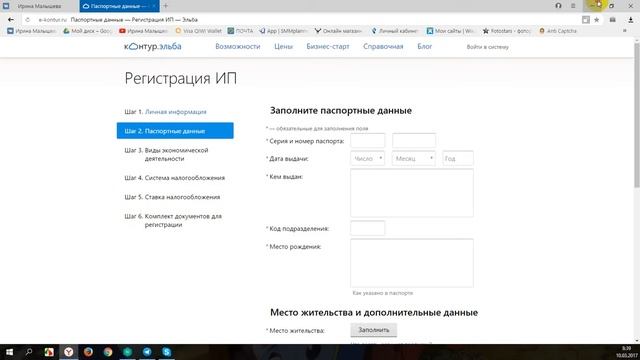
Task: Open Мои сайты Wix bookmark
Action: 451,31
